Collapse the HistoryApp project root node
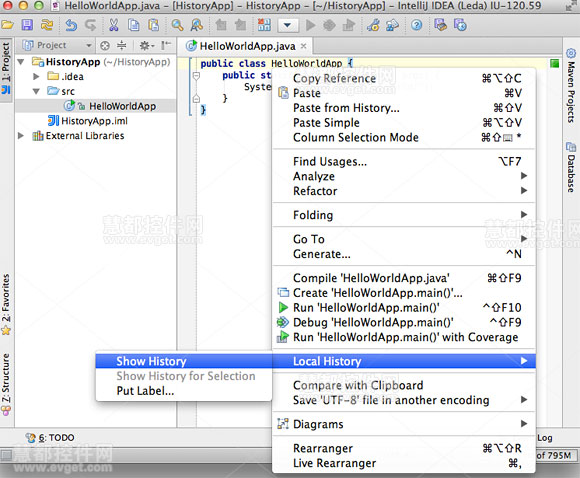580x478 pixels. 21,62
